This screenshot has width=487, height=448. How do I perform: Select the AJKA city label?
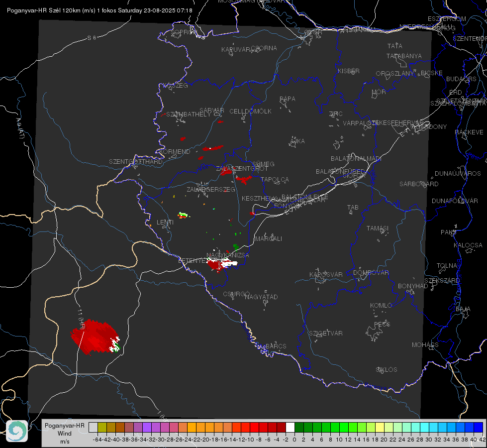(x=297, y=141)
